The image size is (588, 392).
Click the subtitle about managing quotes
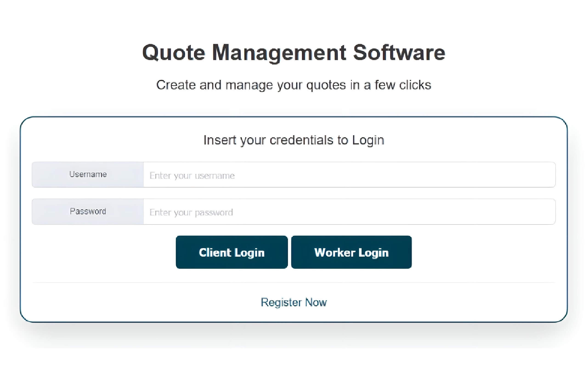click(294, 85)
